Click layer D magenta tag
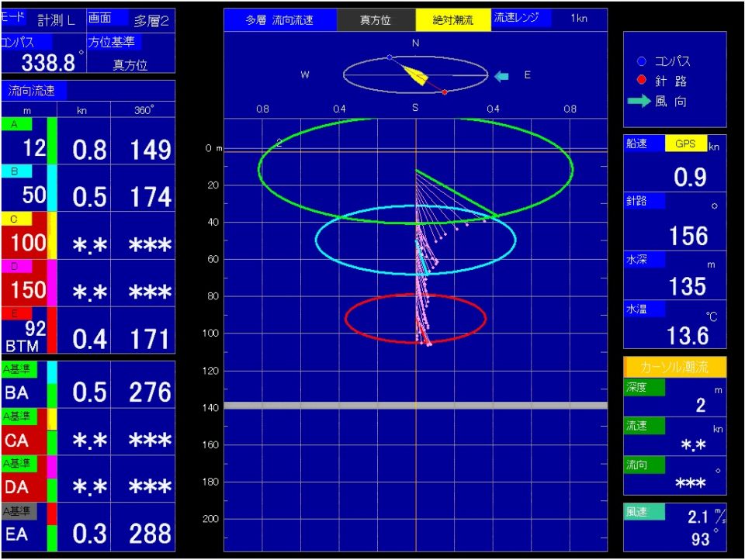Screen dimensions: 745x560 (16, 266)
